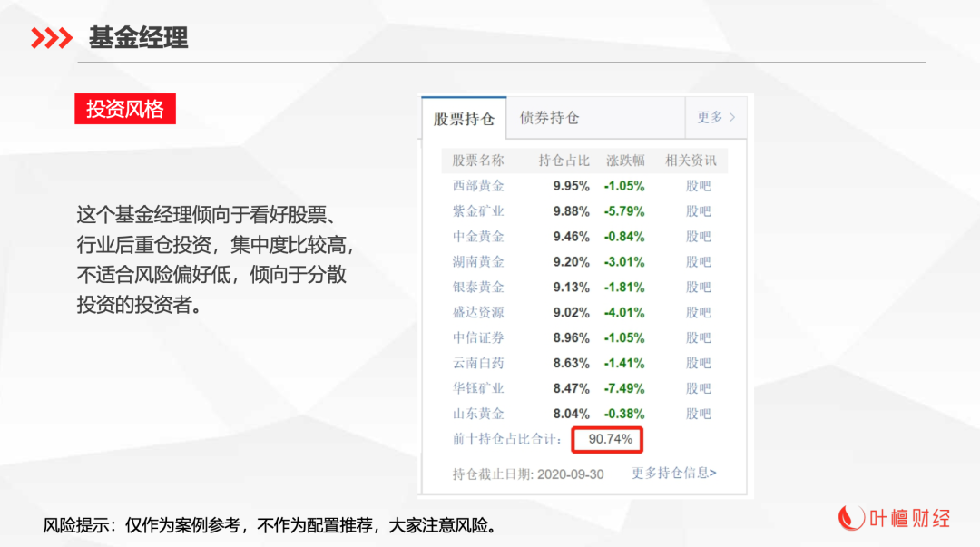Select the 8.63% holding value
This screenshot has width=980, height=547.
pos(572,363)
